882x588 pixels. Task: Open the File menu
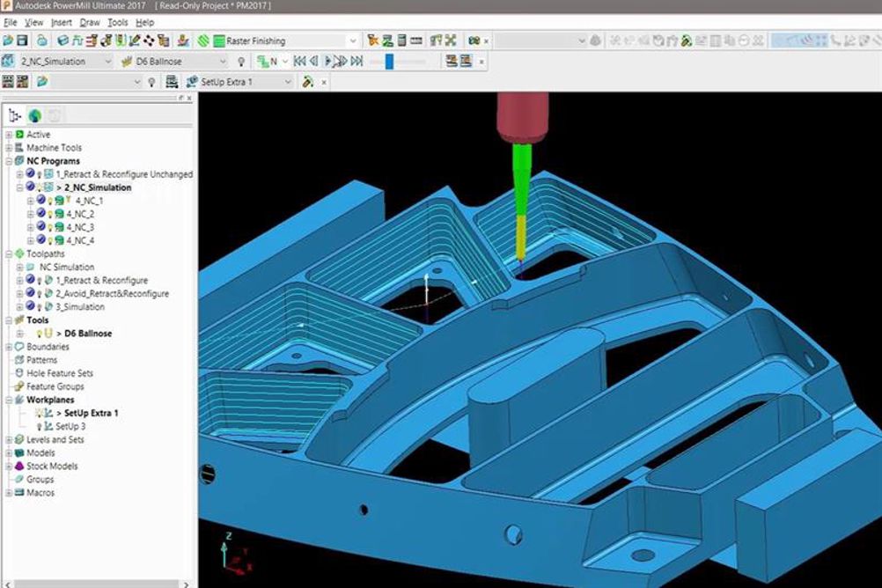pyautogui.click(x=11, y=23)
